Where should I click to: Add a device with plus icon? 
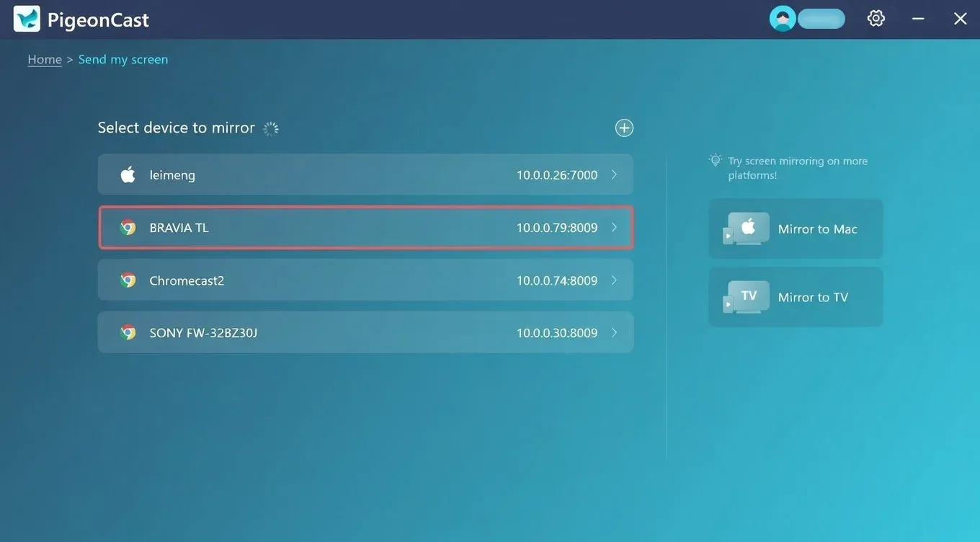point(624,128)
